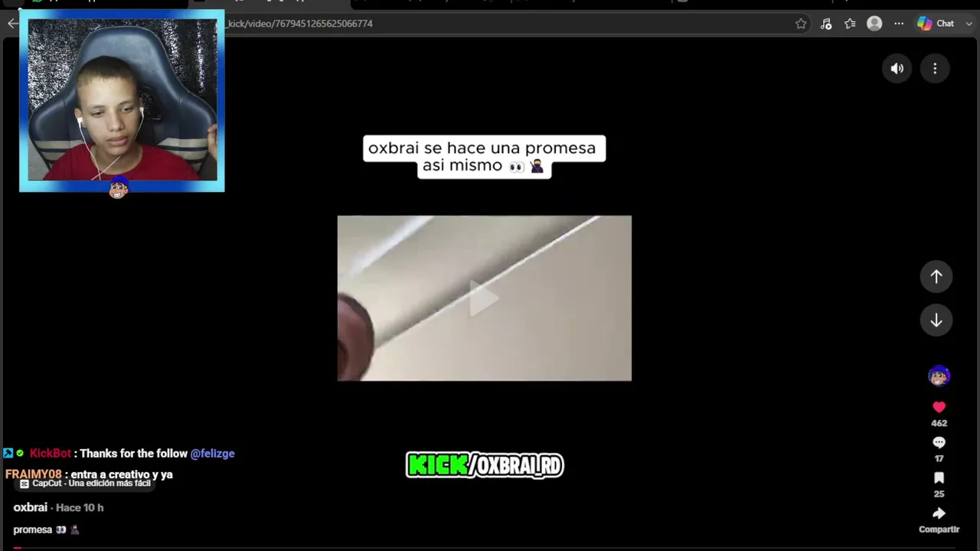Like the video with the heart icon
The width and height of the screenshot is (980, 551).
pos(939,407)
